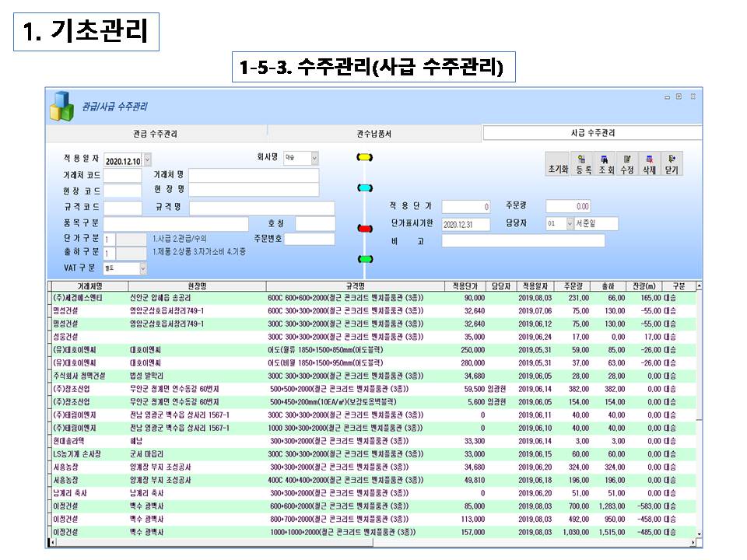The image size is (747, 560).
Task: Focus the 출하구분 code field
Action: 109,254
